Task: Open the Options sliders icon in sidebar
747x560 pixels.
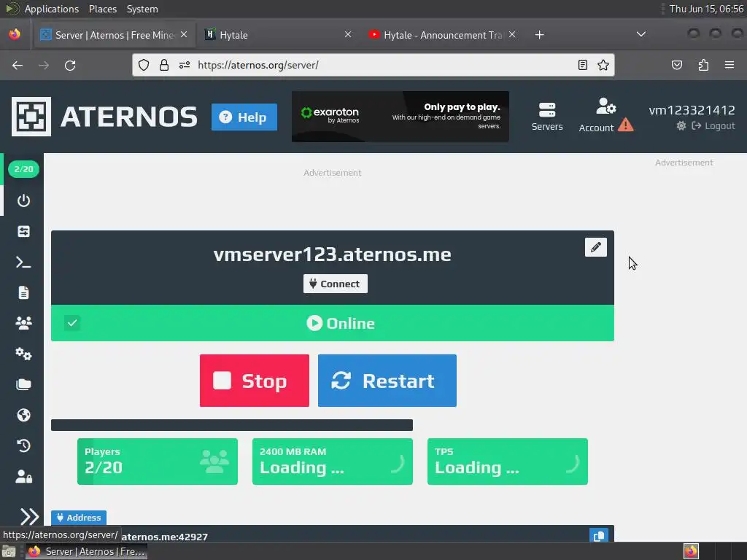Action: [23, 231]
